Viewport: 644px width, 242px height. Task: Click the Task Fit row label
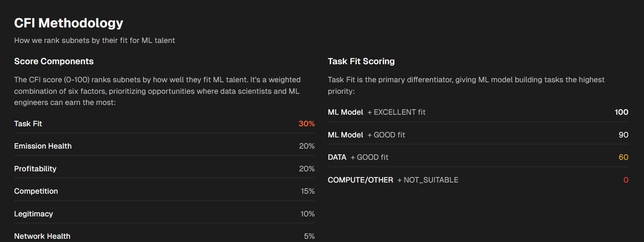[28, 124]
